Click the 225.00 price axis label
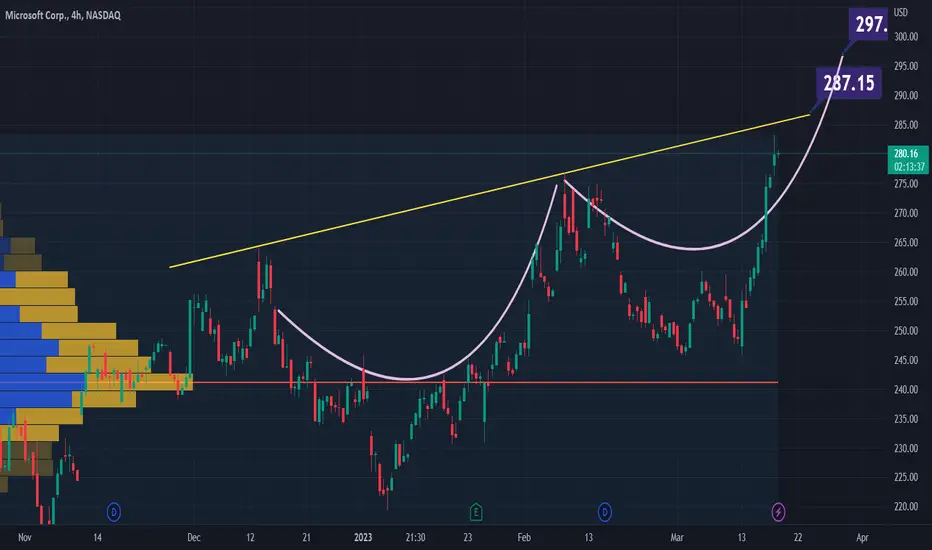 [x=906, y=477]
